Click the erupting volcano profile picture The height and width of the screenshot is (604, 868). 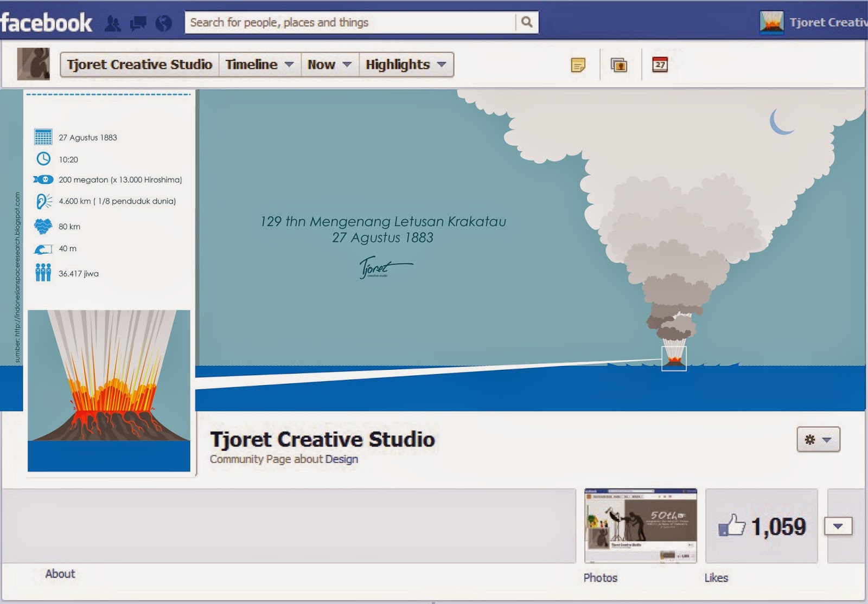pos(109,390)
